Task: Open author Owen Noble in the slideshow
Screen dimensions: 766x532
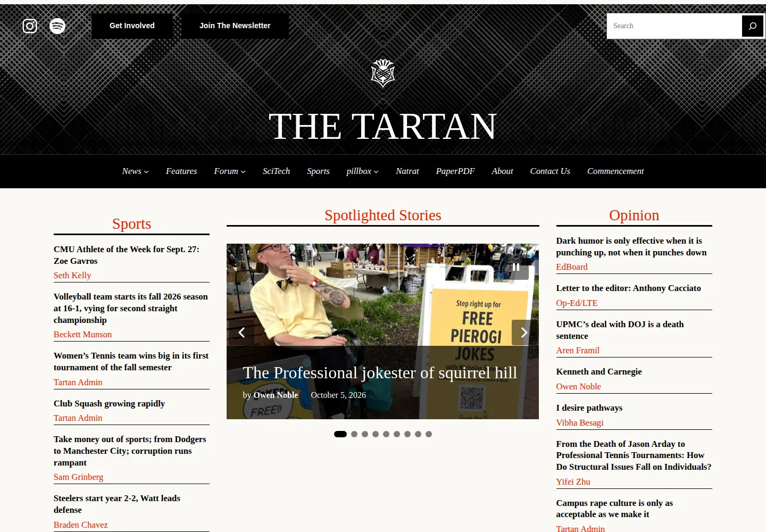Action: coord(276,395)
